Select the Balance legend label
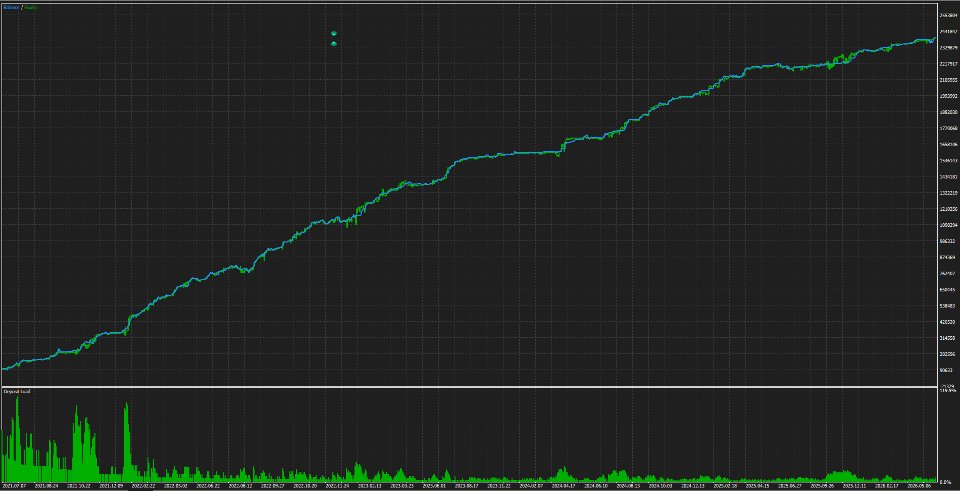Screen dimensions: 960x491 (12, 7)
